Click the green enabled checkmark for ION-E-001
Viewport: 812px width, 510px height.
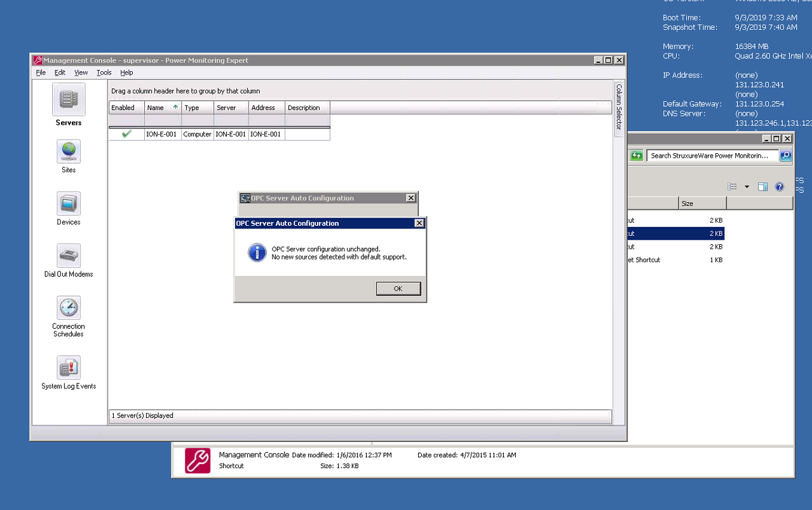pyautogui.click(x=126, y=134)
